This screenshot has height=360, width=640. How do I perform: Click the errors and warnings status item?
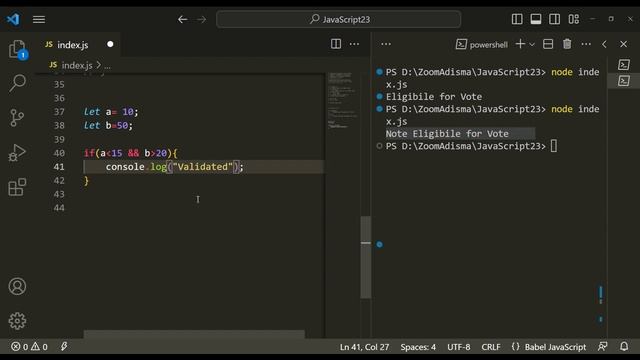click(29, 347)
